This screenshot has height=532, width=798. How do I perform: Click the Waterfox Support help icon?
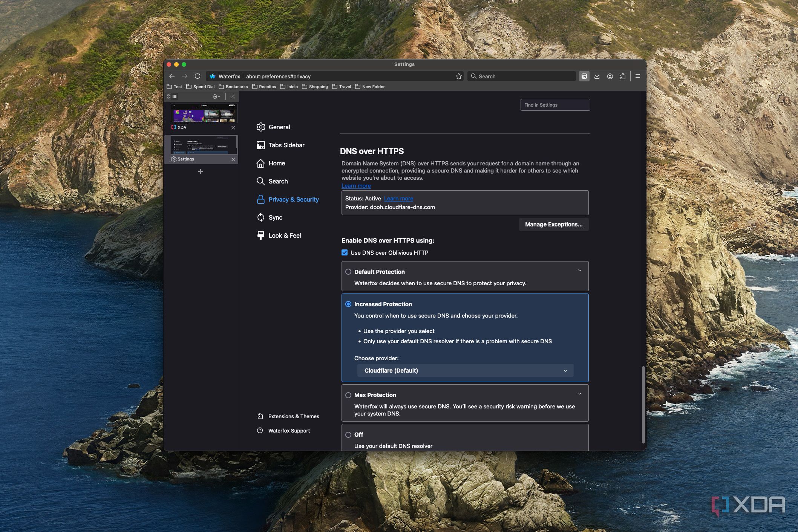pyautogui.click(x=260, y=431)
